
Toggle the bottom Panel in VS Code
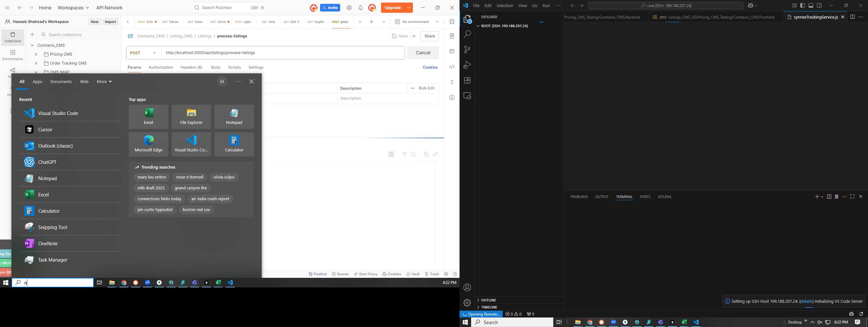[811, 5]
